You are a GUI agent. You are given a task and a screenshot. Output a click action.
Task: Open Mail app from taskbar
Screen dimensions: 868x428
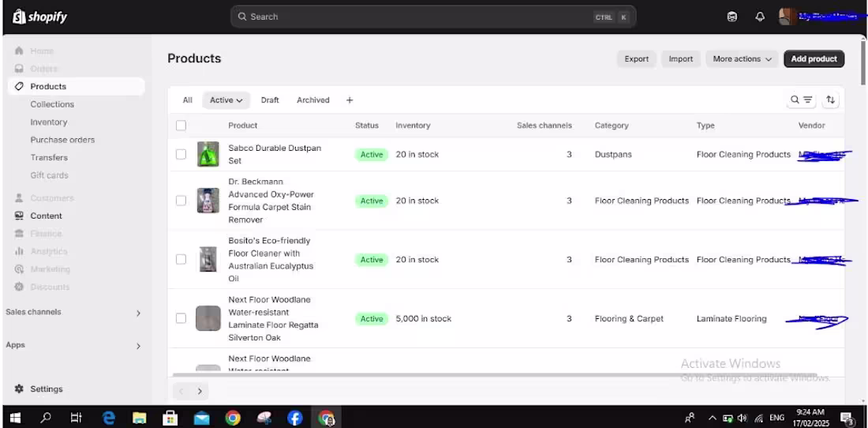coord(201,418)
